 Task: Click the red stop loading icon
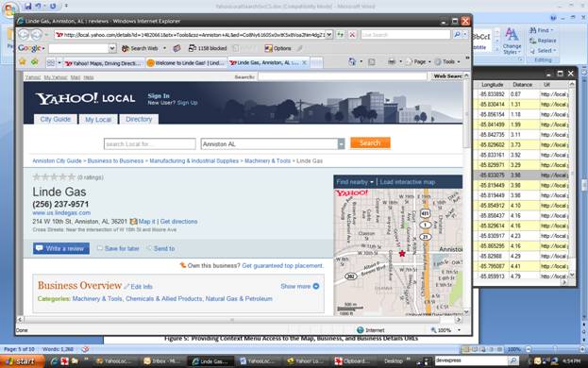352,35
